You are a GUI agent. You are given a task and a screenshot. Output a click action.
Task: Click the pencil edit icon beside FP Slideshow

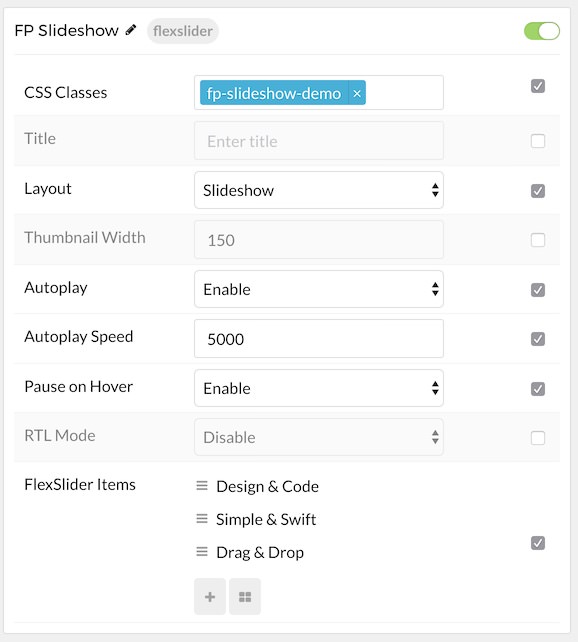[131, 30]
